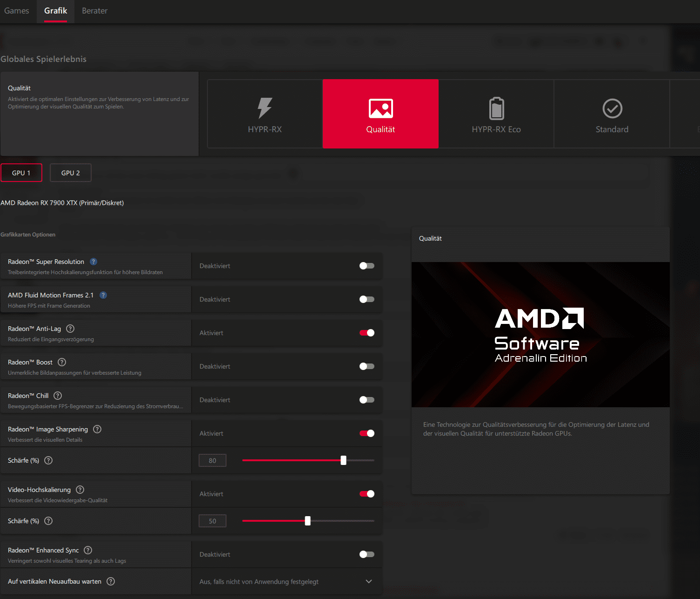Click the Standard checkmark circle icon
This screenshot has height=599, width=700.
coord(612,108)
